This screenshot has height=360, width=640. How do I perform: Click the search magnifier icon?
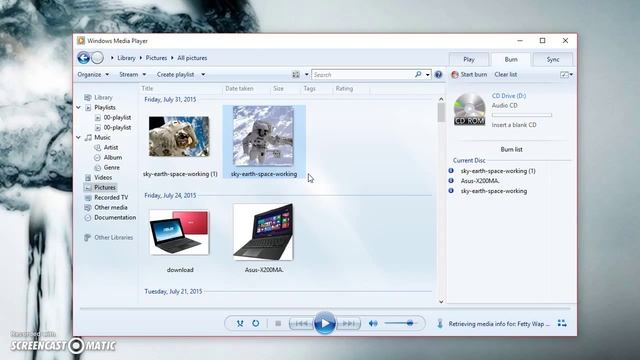[418, 75]
